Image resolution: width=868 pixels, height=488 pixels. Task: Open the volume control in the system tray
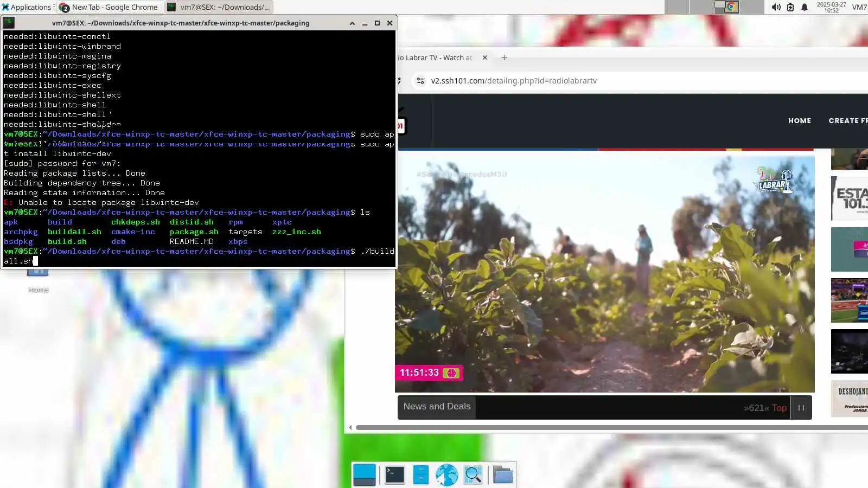tap(776, 7)
